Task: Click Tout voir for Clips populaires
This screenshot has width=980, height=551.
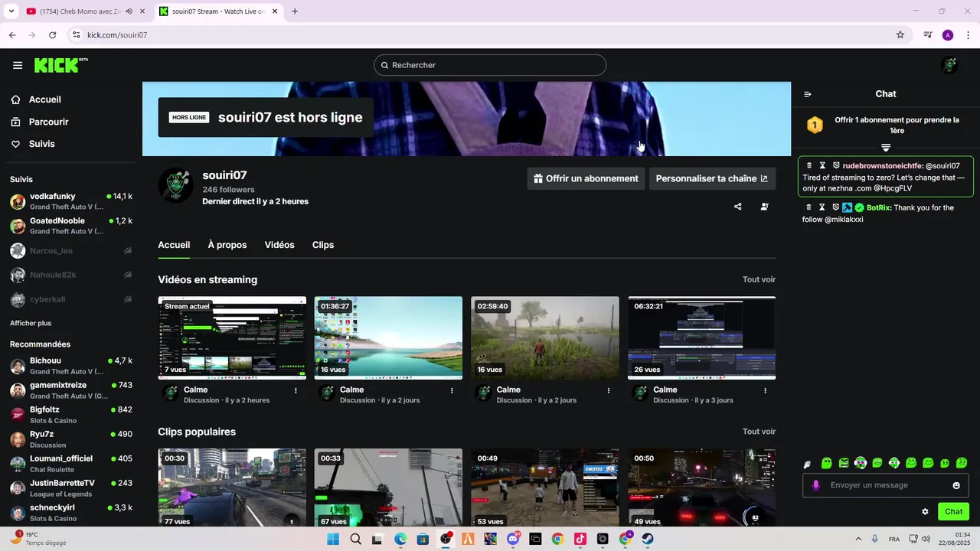Action: pyautogui.click(x=759, y=432)
